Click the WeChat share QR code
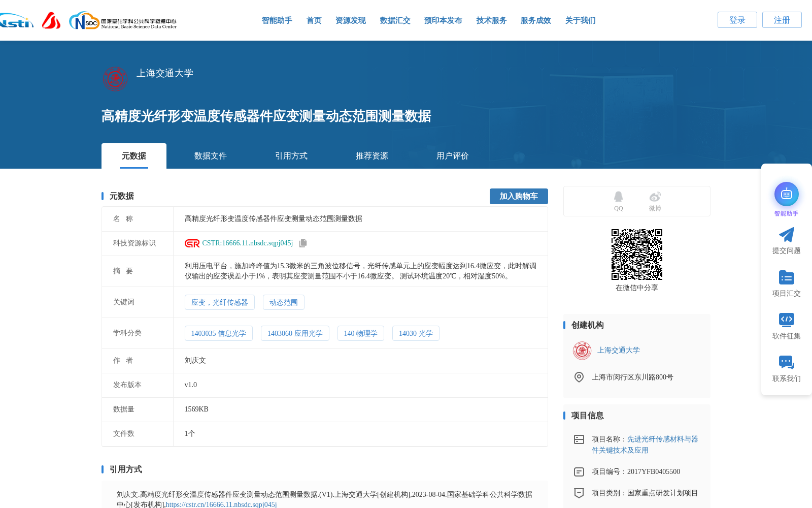 tap(637, 255)
